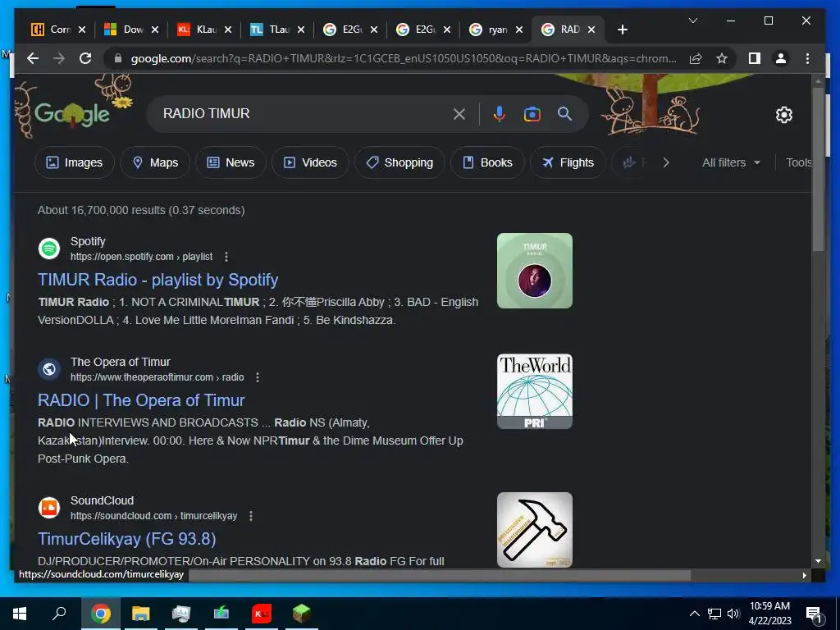840x630 pixels.
Task: Open Tools search options
Action: tap(798, 162)
